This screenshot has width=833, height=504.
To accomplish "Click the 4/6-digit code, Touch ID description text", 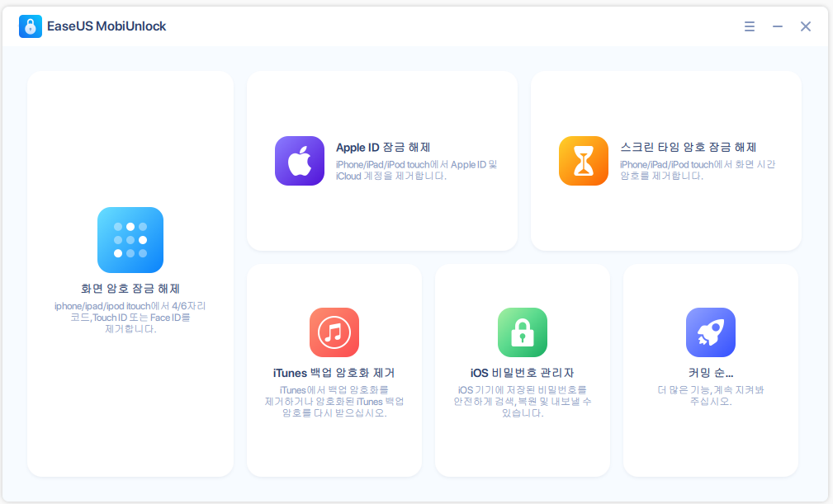I will click(130, 317).
